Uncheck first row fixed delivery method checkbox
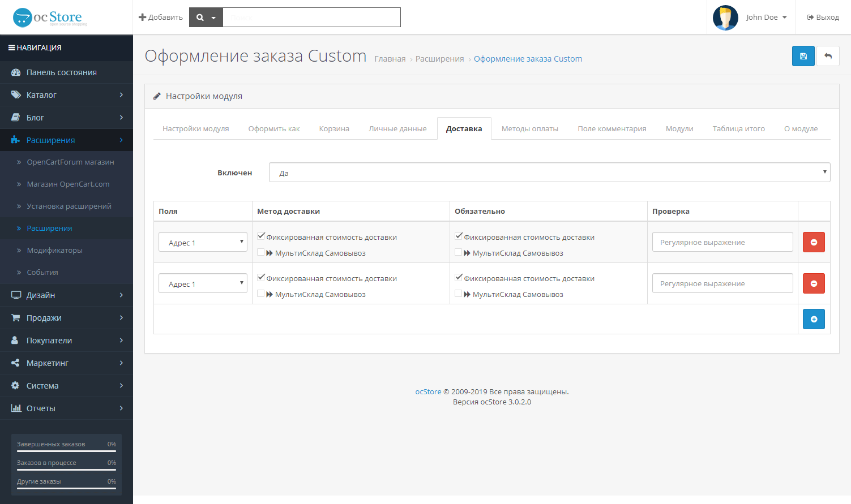 (x=261, y=236)
